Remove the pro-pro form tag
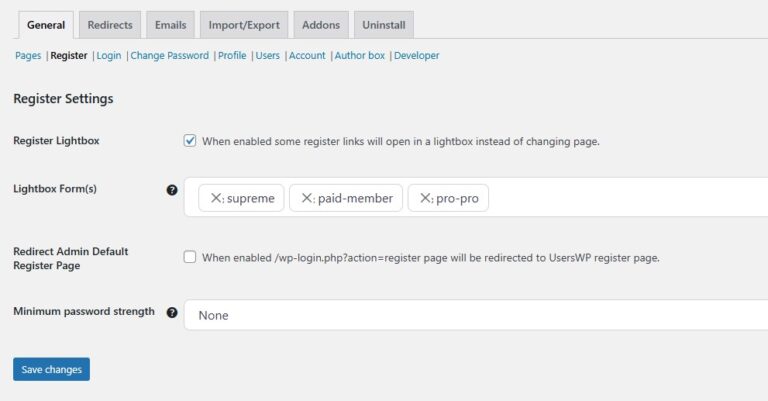The height and width of the screenshot is (401, 768). click(x=425, y=198)
